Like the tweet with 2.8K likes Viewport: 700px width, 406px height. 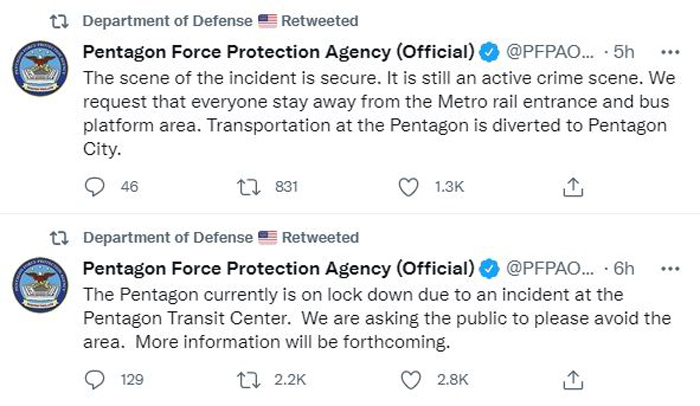pyautogui.click(x=410, y=380)
